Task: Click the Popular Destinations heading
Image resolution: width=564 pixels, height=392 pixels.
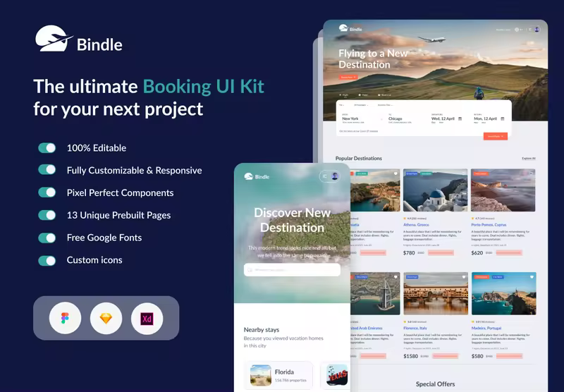Action: pos(359,158)
